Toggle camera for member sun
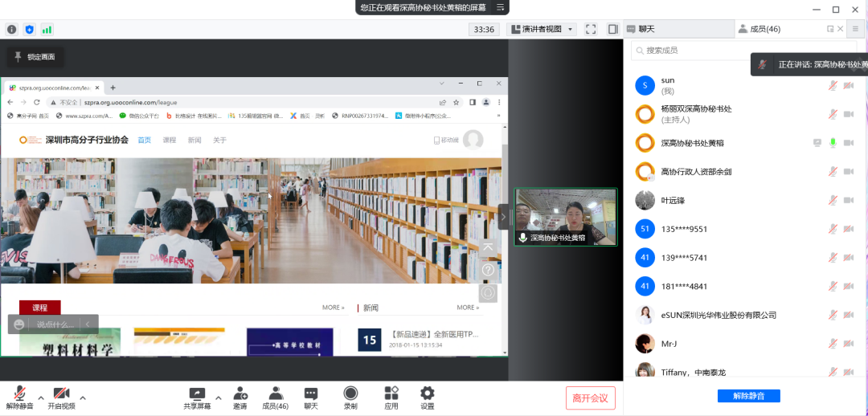The height and width of the screenshot is (416, 868). coord(849,86)
